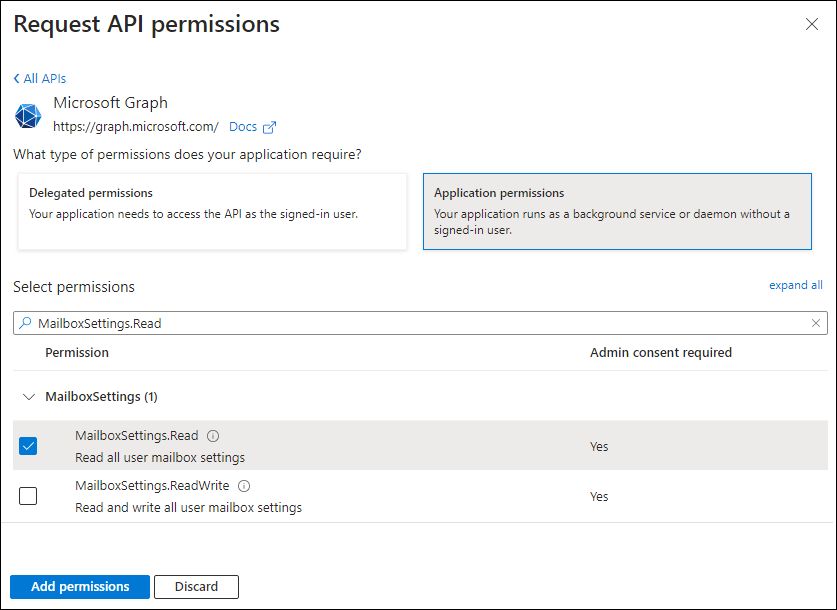The image size is (837, 610).
Task: Click Yes in the MailboxSettings.Read row
Action: 599,446
